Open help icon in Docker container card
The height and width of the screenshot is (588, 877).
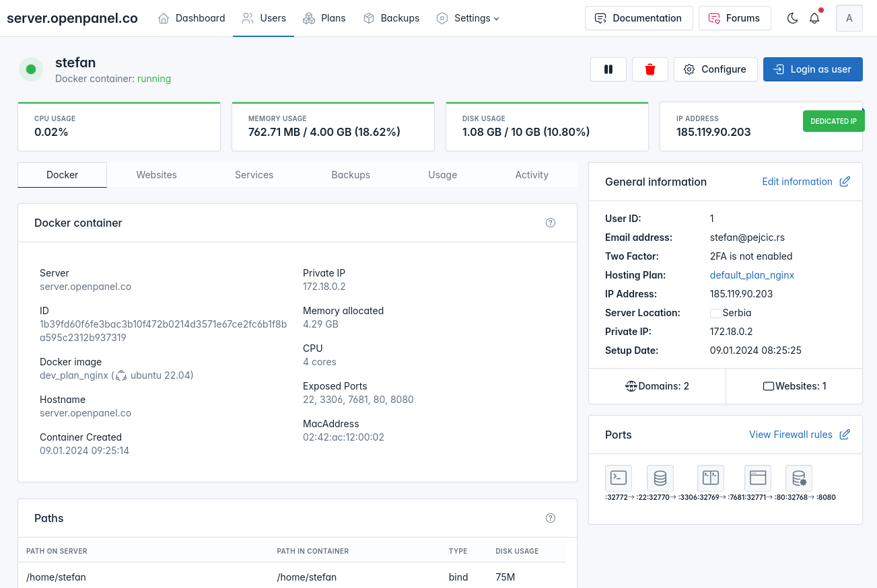tap(551, 223)
